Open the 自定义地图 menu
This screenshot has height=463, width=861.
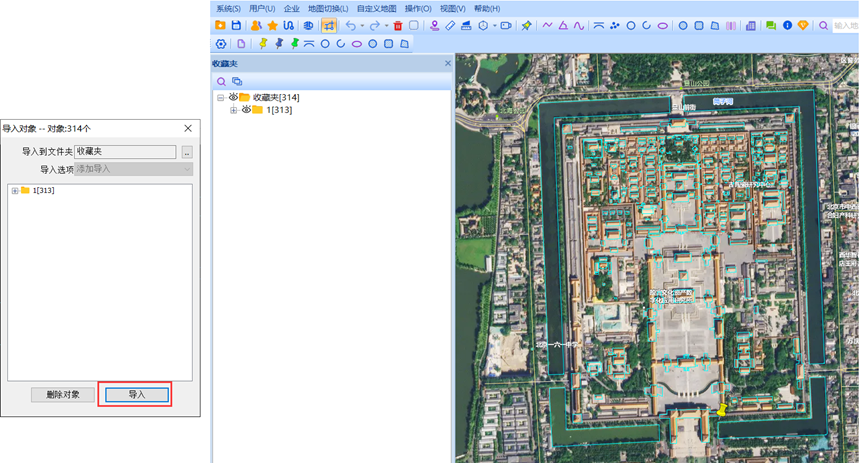376,9
